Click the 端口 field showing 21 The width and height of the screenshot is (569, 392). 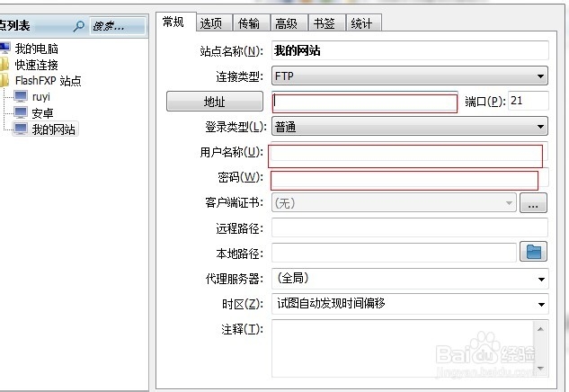point(529,101)
